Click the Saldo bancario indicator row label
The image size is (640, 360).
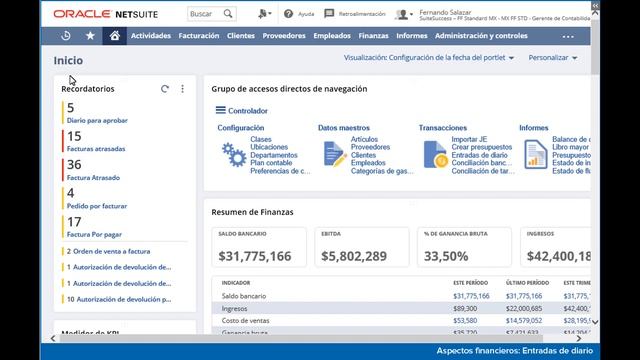(244, 296)
